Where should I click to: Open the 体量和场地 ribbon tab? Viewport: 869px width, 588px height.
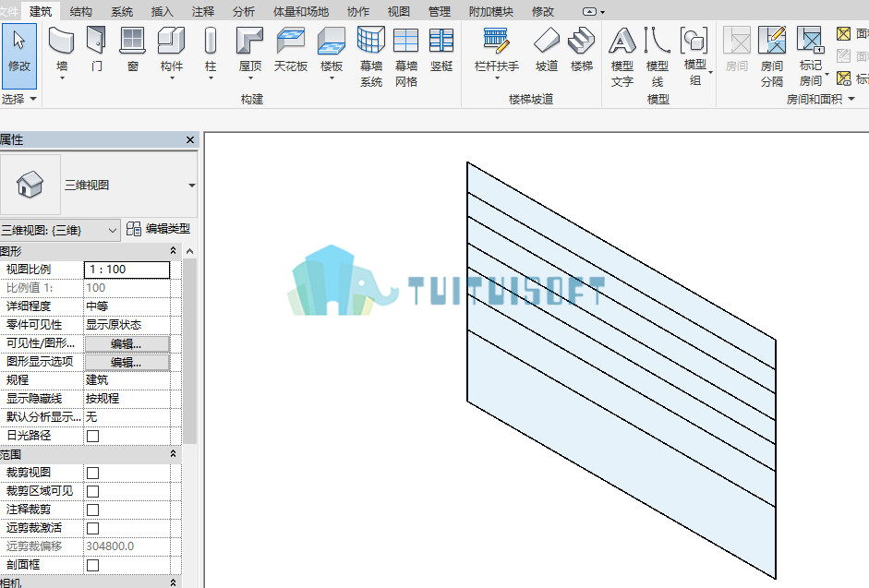click(301, 11)
